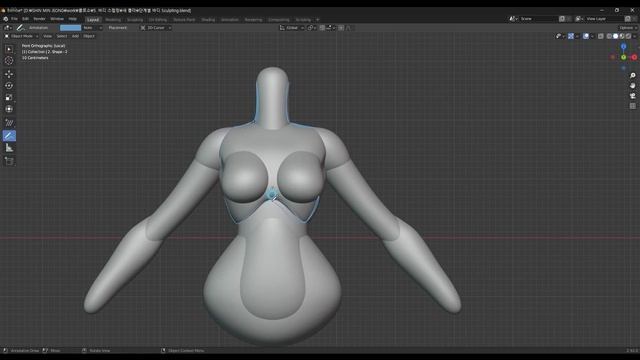Open the 3D Cursor placement dropdown

click(156, 28)
